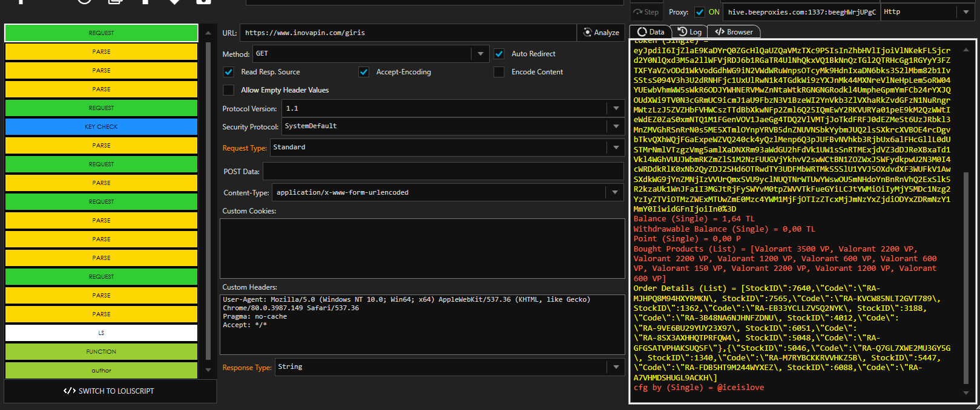Expand the Security Protocol dropdown
Viewport: 980px width, 410px height.
point(616,126)
